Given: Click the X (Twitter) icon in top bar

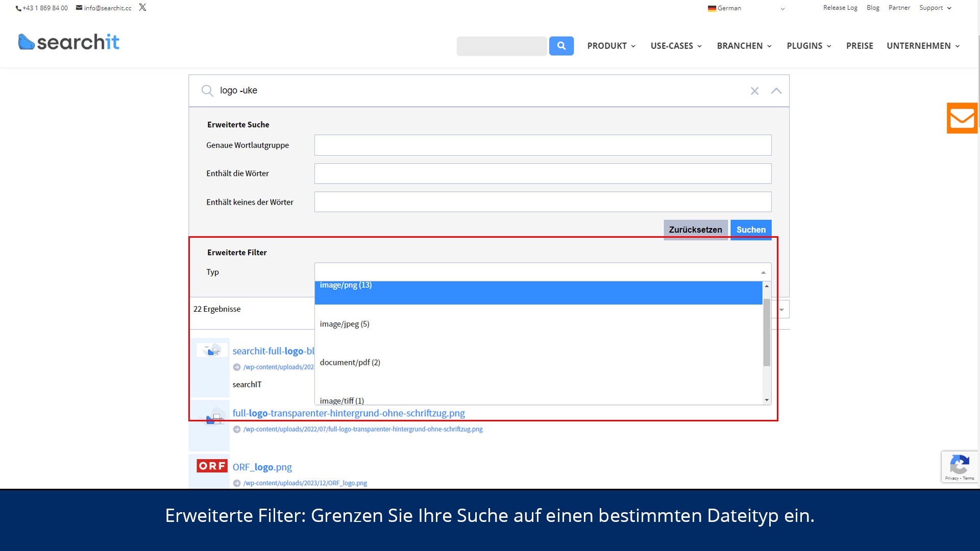Looking at the screenshot, I should click(142, 8).
